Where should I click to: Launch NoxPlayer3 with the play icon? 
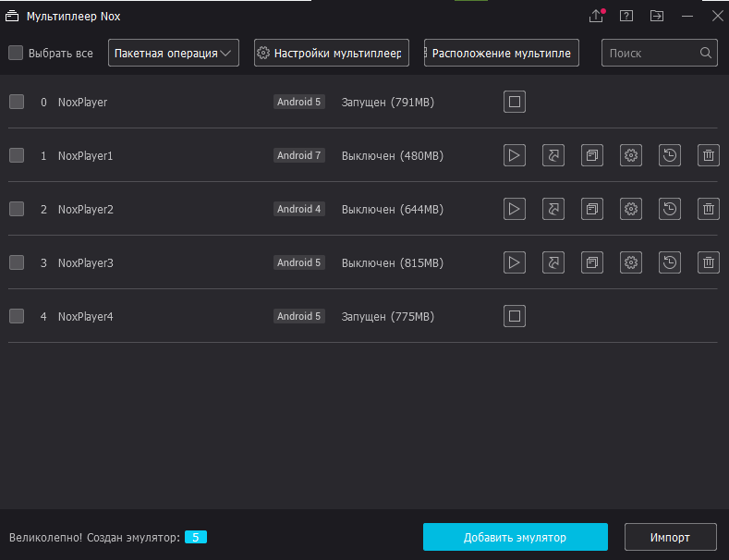(515, 262)
